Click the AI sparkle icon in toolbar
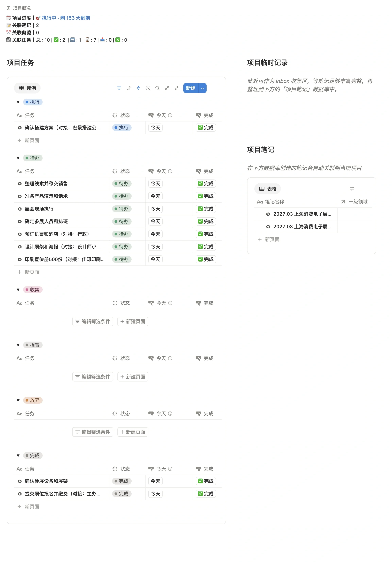The image size is (392, 563). [x=148, y=88]
